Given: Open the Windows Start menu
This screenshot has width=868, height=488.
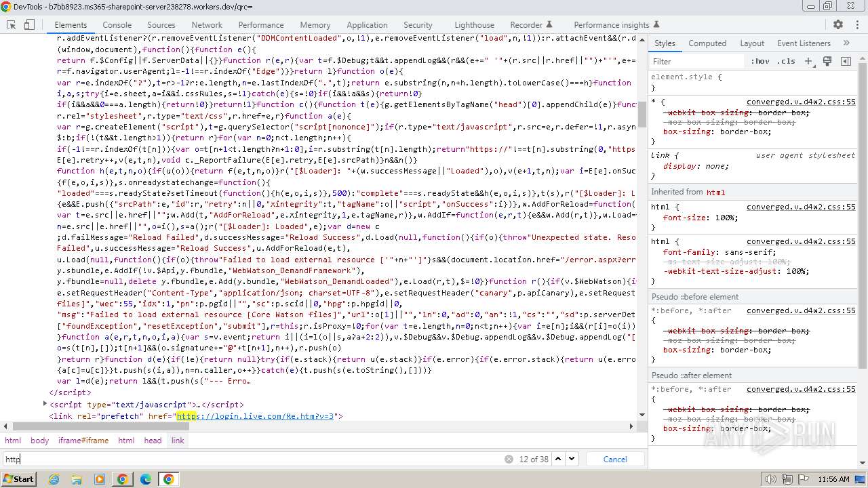Looking at the screenshot, I should point(18,479).
